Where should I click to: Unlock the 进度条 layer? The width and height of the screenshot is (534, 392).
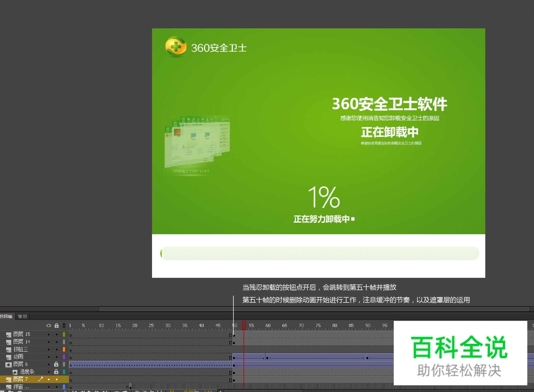[57, 372]
